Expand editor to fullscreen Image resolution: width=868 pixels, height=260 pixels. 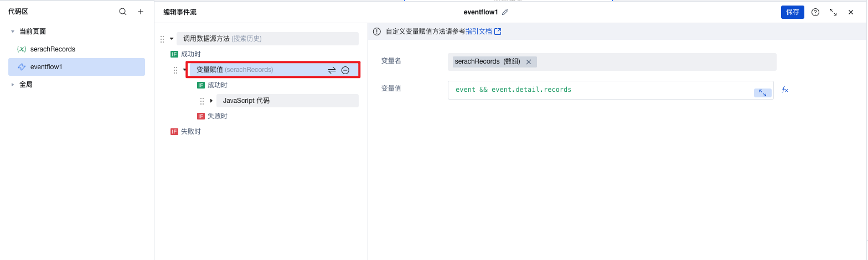pos(833,12)
